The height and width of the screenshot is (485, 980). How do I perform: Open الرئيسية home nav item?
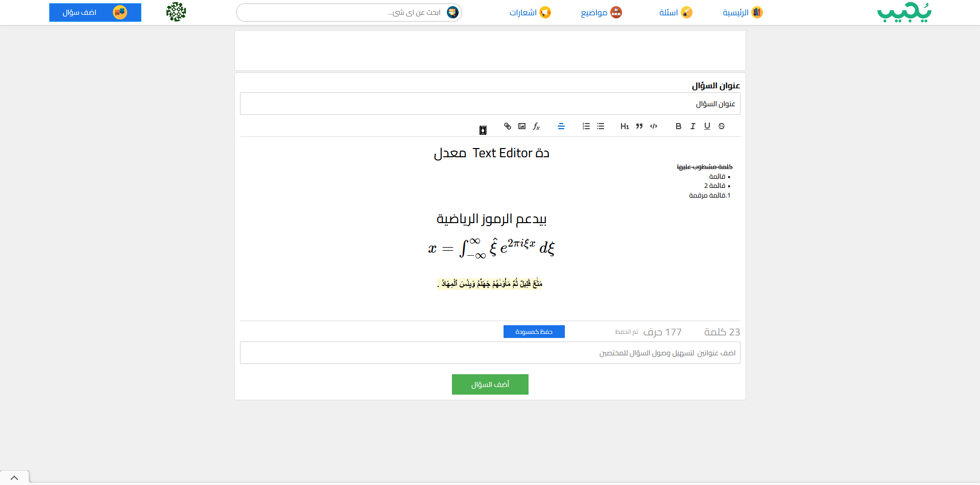pyautogui.click(x=742, y=12)
